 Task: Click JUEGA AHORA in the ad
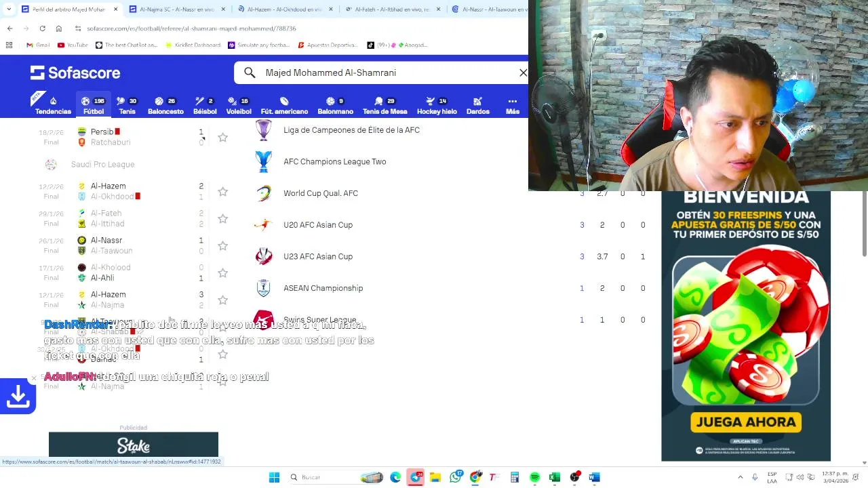tap(746, 422)
